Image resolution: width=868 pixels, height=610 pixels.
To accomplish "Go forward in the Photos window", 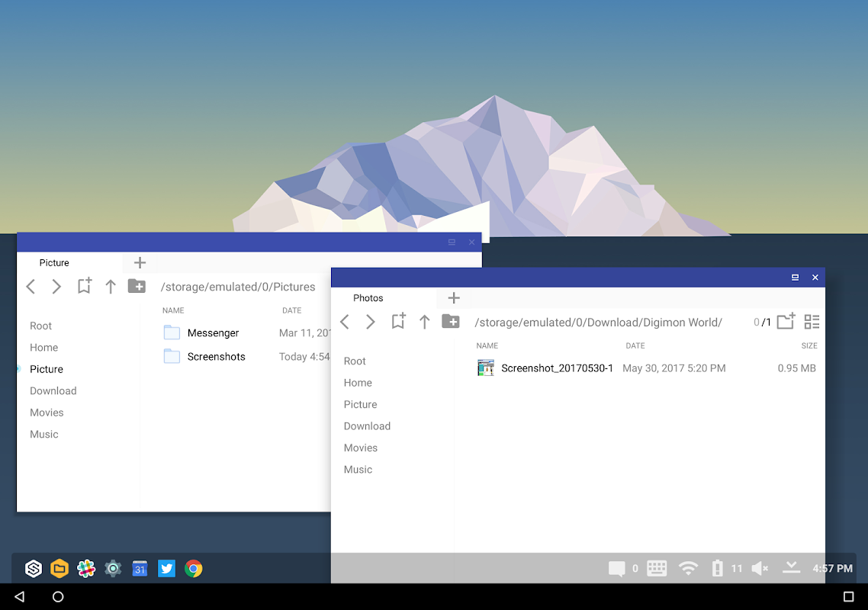I will tap(371, 322).
